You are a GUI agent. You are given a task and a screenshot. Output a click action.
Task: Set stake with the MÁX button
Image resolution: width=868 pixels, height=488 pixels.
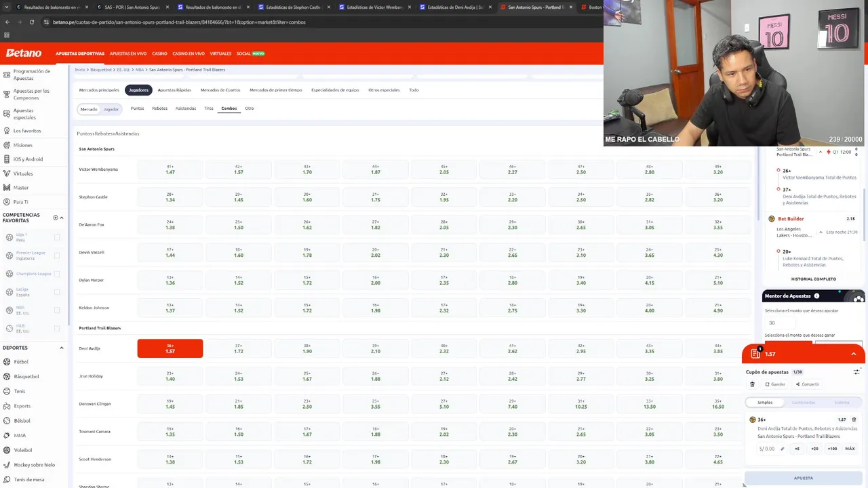pos(850,449)
